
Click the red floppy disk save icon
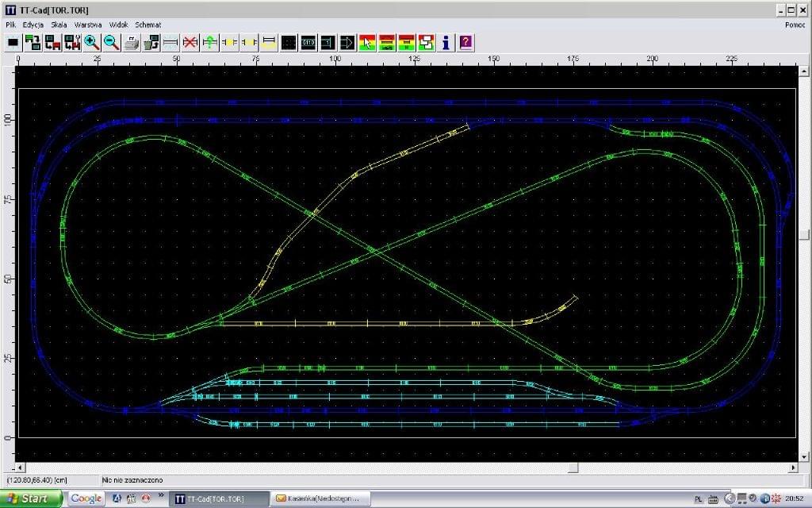click(x=52, y=43)
